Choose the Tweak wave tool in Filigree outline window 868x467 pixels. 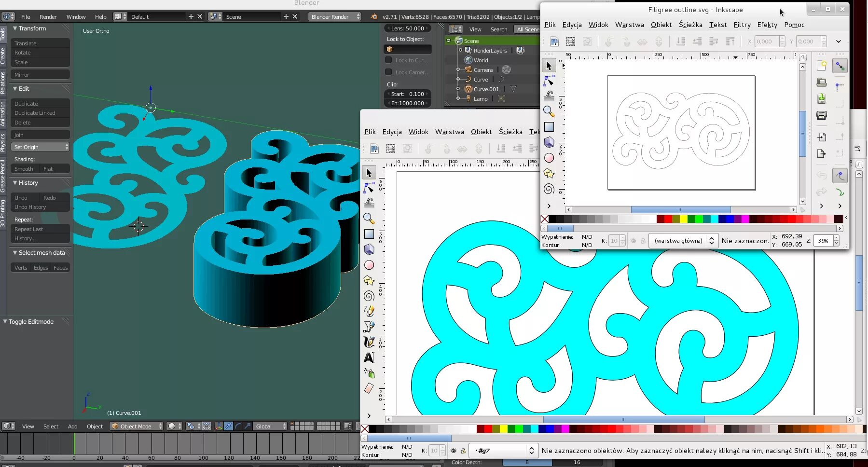(549, 96)
